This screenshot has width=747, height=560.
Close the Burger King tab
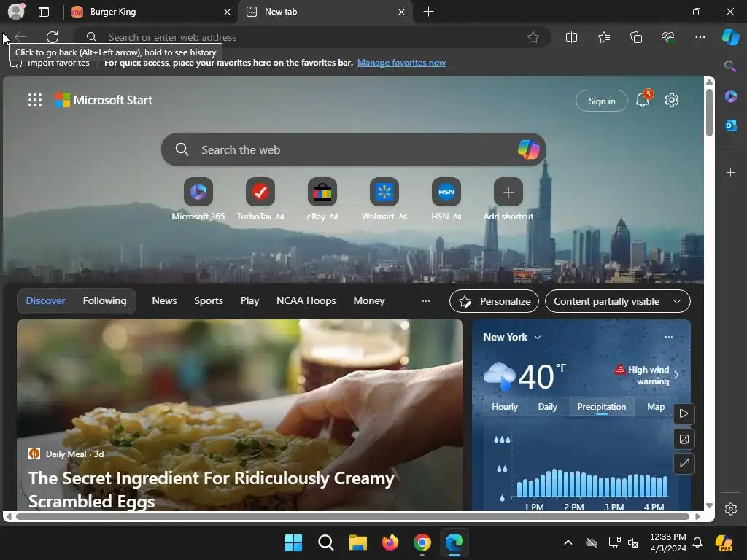point(228,12)
